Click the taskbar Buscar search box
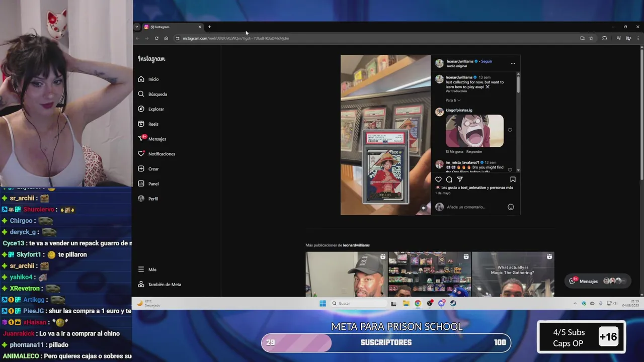The height and width of the screenshot is (362, 644). coord(358,303)
